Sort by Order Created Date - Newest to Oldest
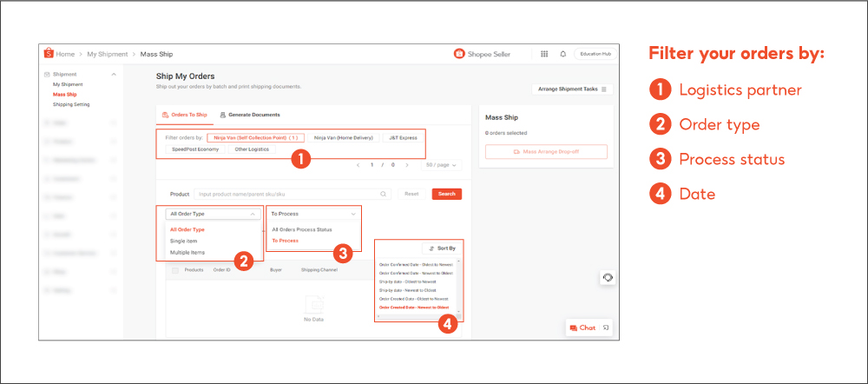Screen dimensions: 868x384 point(413,307)
